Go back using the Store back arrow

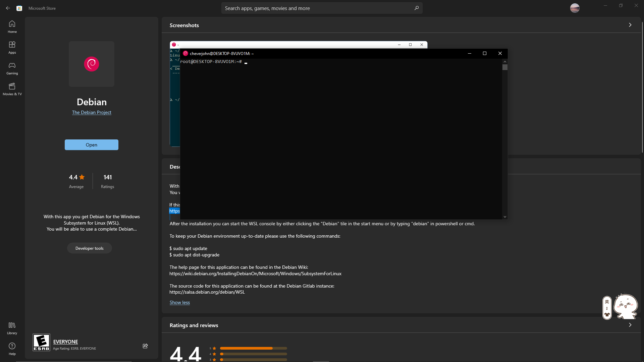pos(8,8)
